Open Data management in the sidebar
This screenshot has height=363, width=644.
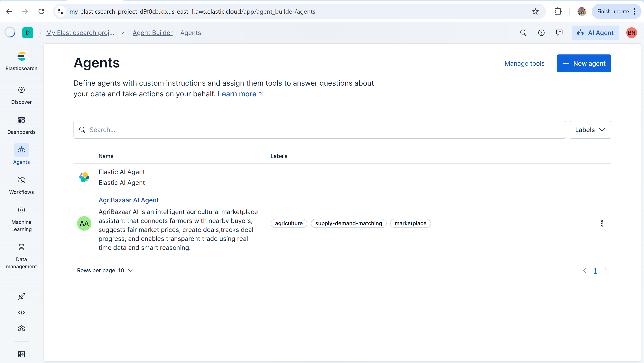pos(21,255)
